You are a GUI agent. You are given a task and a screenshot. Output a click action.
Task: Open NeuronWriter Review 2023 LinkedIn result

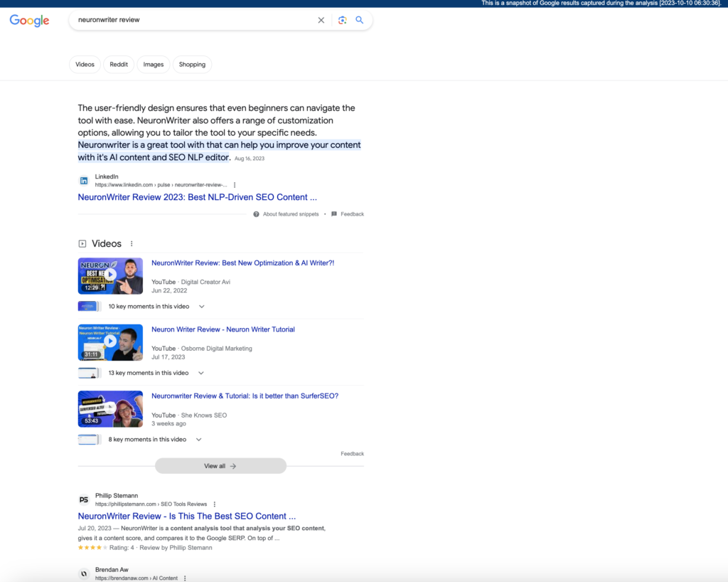198,197
